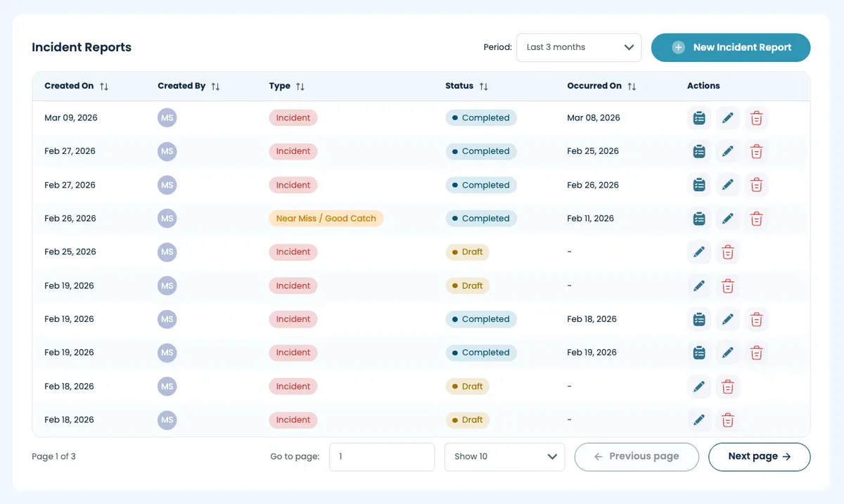Edit the Feb 27 incident report

point(728,151)
